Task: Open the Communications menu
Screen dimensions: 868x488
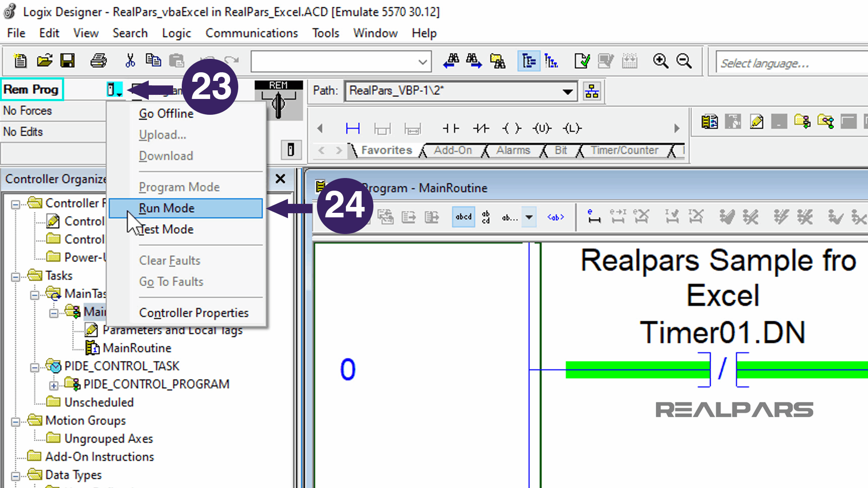Action: point(251,33)
